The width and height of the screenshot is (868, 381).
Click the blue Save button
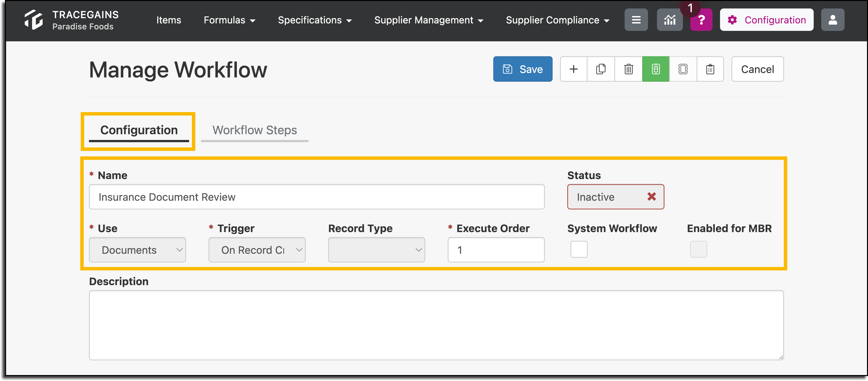[523, 69]
